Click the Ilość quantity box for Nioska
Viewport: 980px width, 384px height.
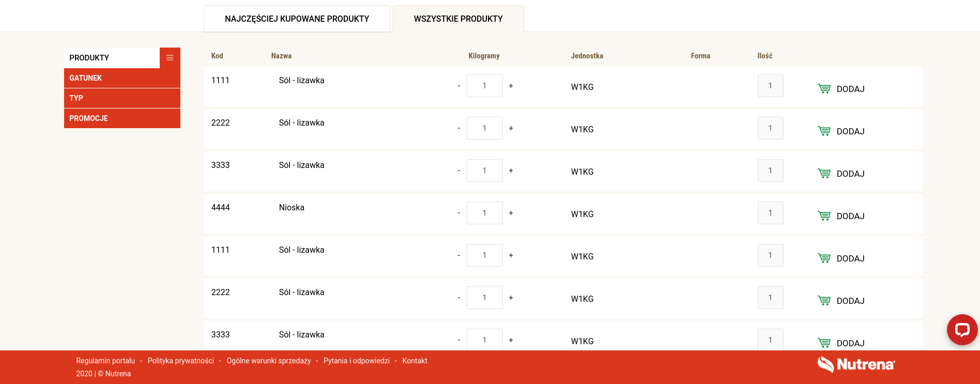pyautogui.click(x=770, y=213)
